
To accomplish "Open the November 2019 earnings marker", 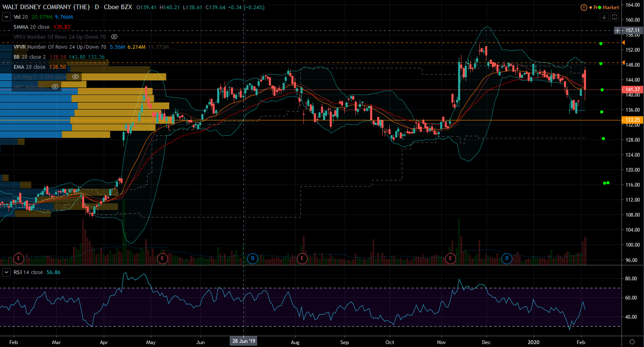I will click(450, 259).
